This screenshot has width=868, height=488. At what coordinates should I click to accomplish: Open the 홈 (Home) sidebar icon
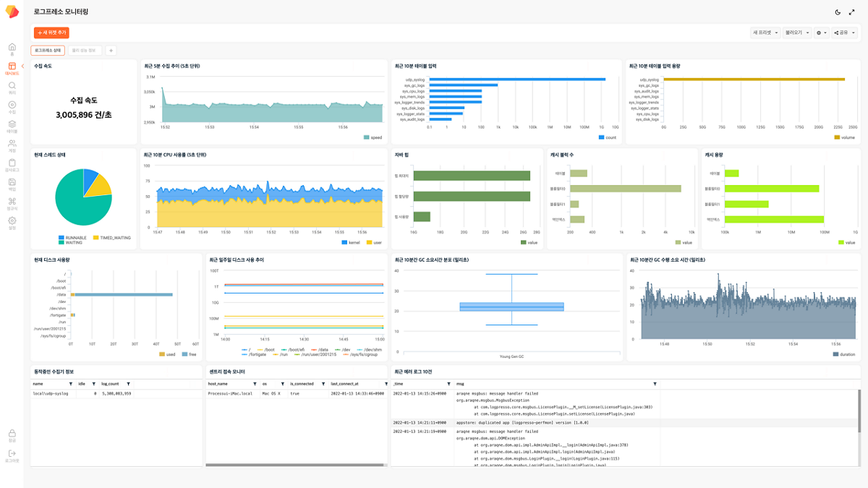(12, 48)
